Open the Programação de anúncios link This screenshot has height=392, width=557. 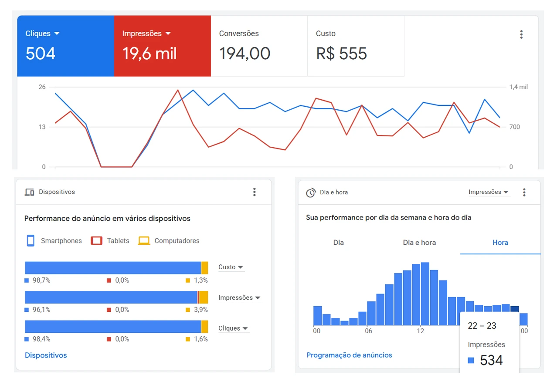349,355
